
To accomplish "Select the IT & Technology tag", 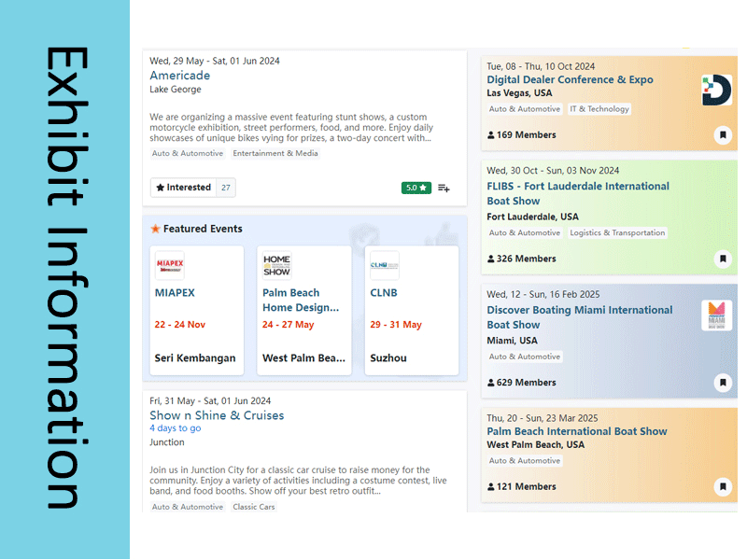I will point(599,109).
